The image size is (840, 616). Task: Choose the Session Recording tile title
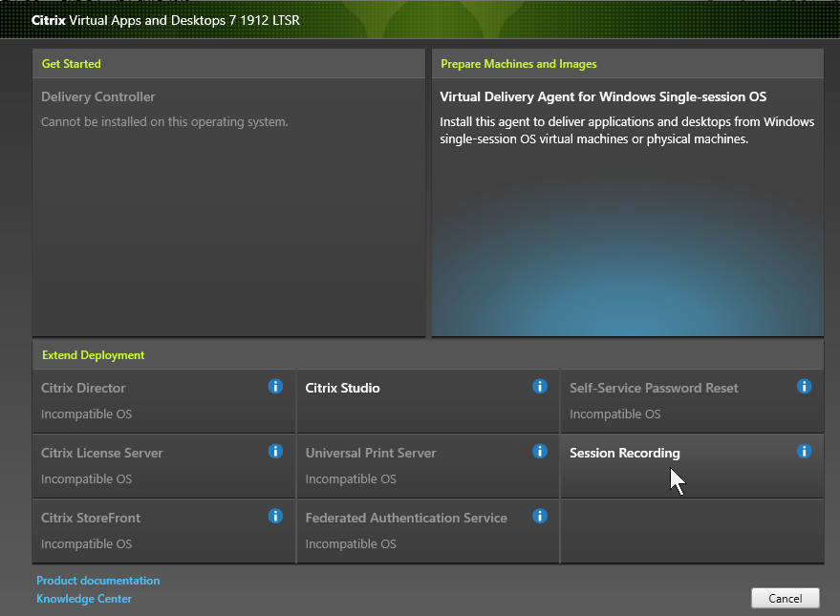click(x=624, y=453)
